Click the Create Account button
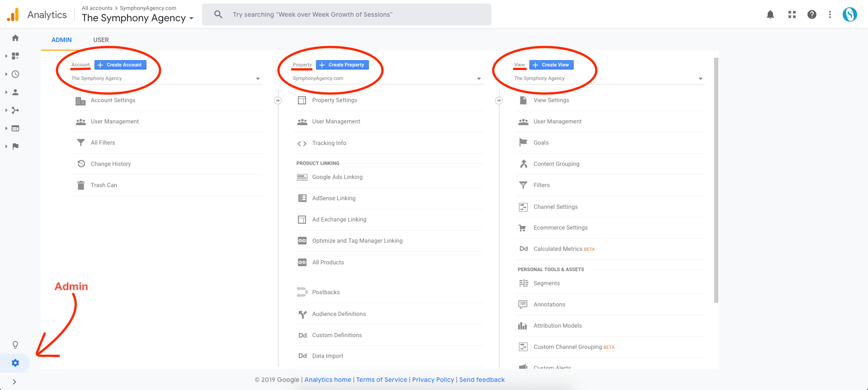 pos(120,65)
